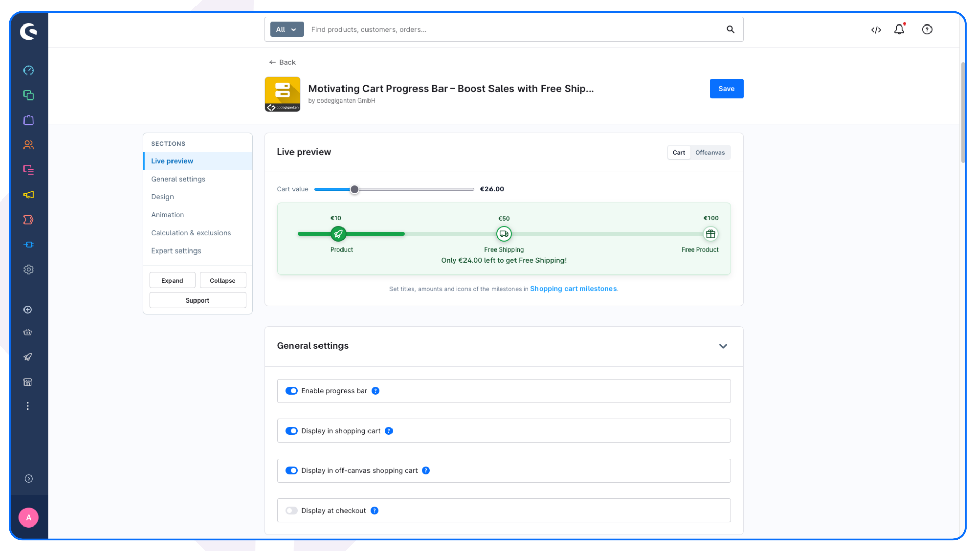Click the search input field
The width and height of the screenshot is (980, 551).
pyautogui.click(x=516, y=30)
